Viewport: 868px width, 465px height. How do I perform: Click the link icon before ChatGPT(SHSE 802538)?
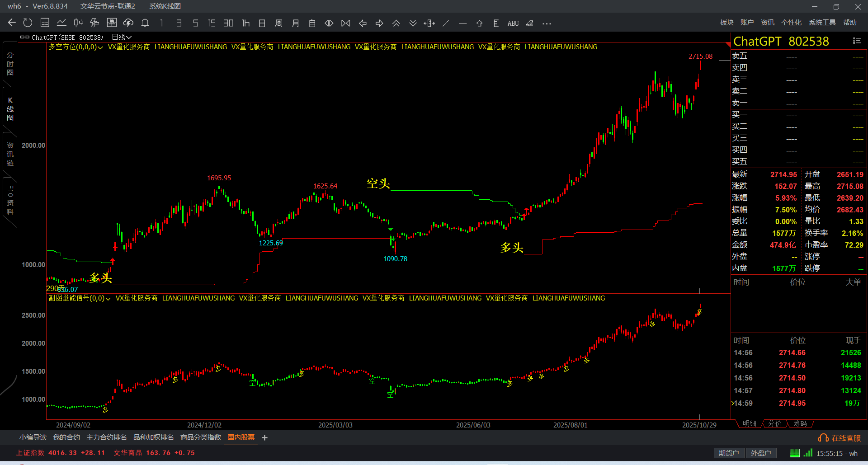coord(25,37)
